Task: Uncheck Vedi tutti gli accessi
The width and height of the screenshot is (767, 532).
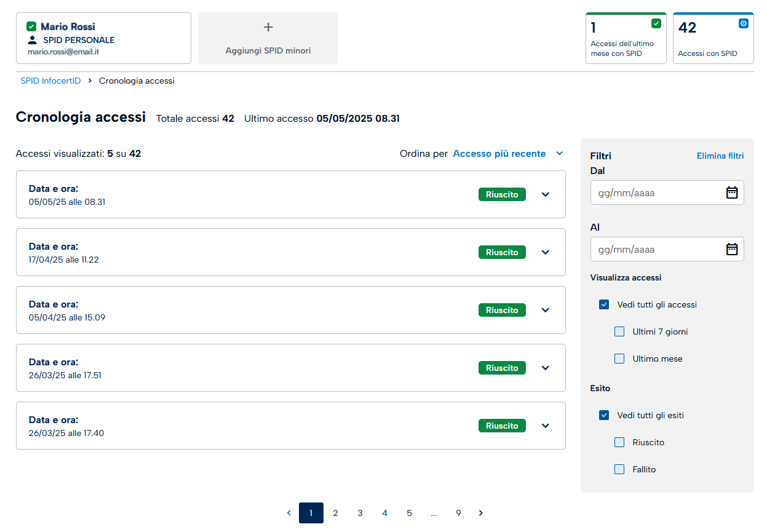Action: [604, 304]
